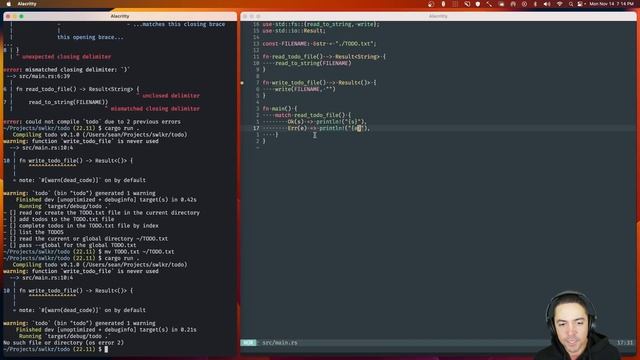
Task: Open the Alacritty application menu
Action: tap(27, 4)
